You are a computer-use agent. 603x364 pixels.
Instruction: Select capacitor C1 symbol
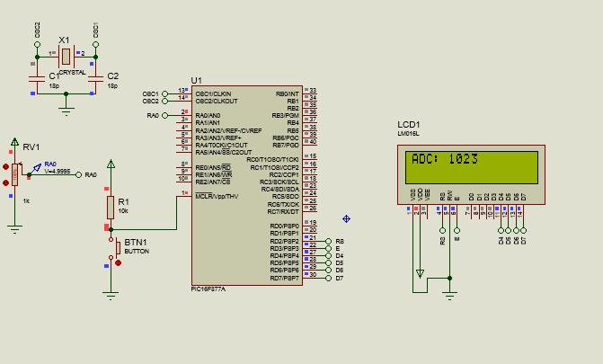pos(37,79)
